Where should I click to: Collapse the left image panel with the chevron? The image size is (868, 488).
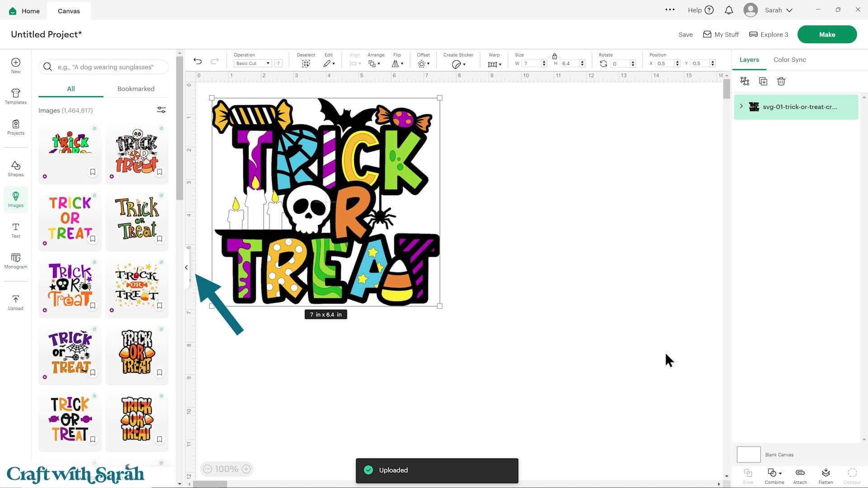(x=186, y=267)
